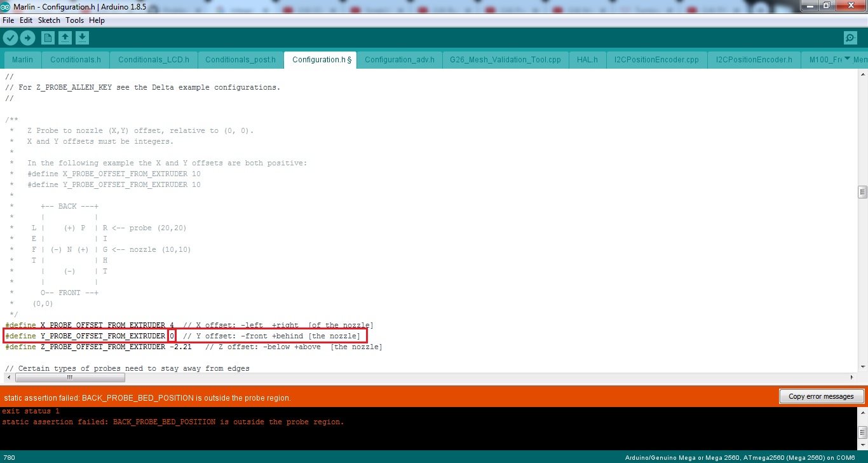This screenshot has height=463, width=868.
Task: Click 'exit status 1' console line
Action: 31,411
